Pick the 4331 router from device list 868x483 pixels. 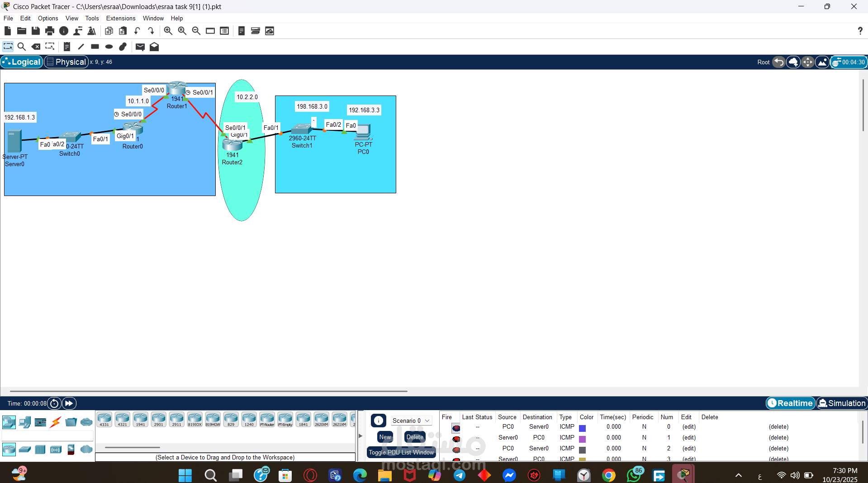point(104,420)
